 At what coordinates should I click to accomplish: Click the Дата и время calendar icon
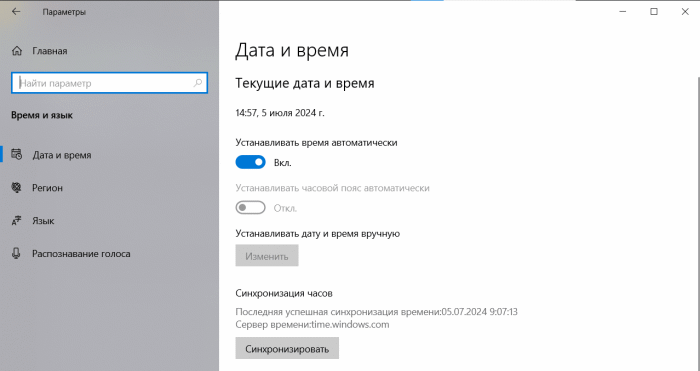17,154
